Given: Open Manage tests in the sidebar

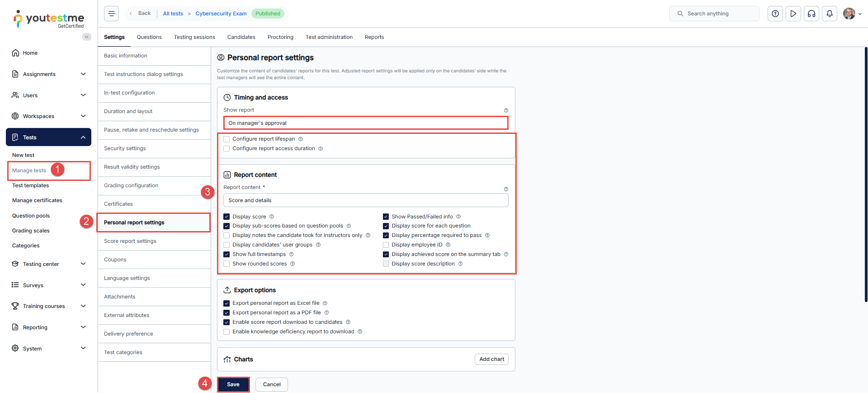Looking at the screenshot, I should click(x=29, y=170).
